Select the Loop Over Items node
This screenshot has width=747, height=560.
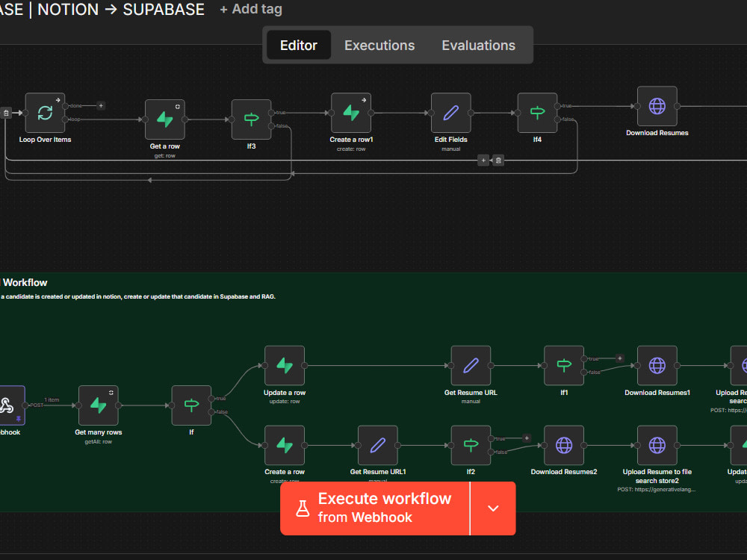tap(45, 113)
